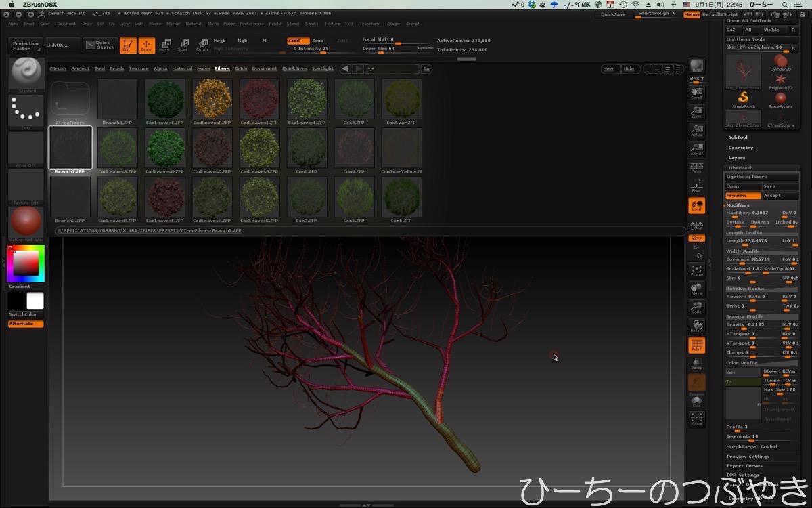
Task: Select the SimpleBrush tool icon
Action: [743, 99]
